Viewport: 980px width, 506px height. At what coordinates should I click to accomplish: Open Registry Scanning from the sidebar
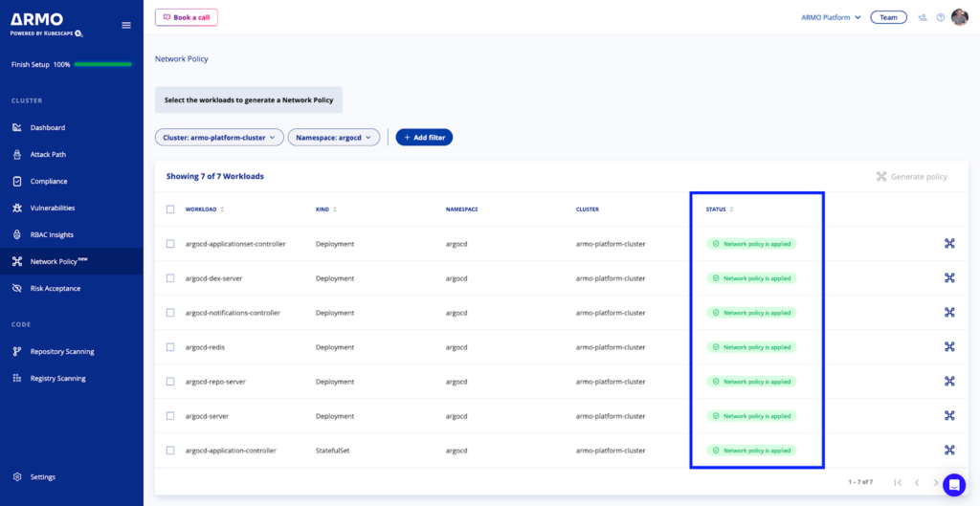pyautogui.click(x=57, y=379)
